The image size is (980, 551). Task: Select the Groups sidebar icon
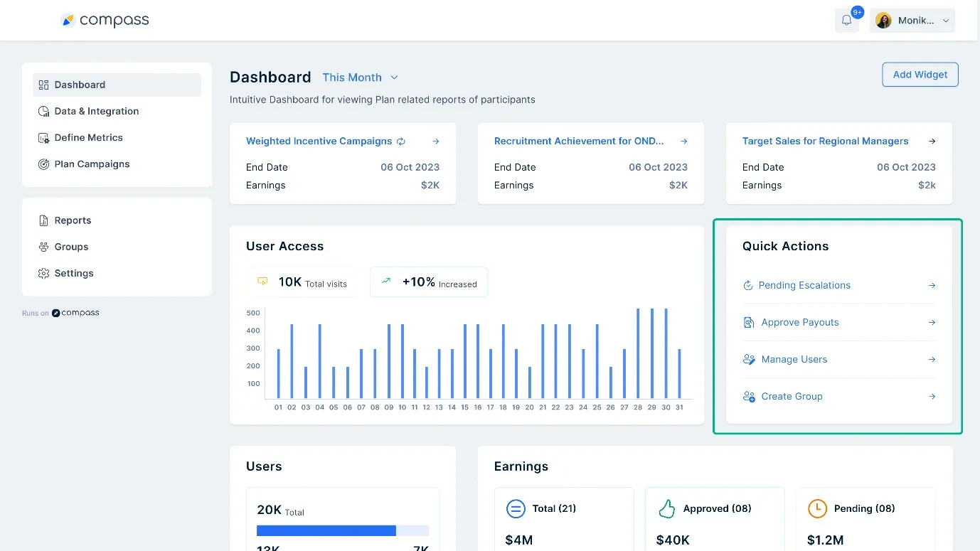point(43,247)
